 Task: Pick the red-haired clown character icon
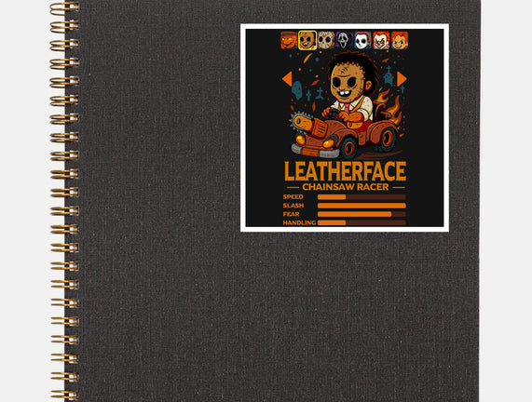(x=381, y=40)
